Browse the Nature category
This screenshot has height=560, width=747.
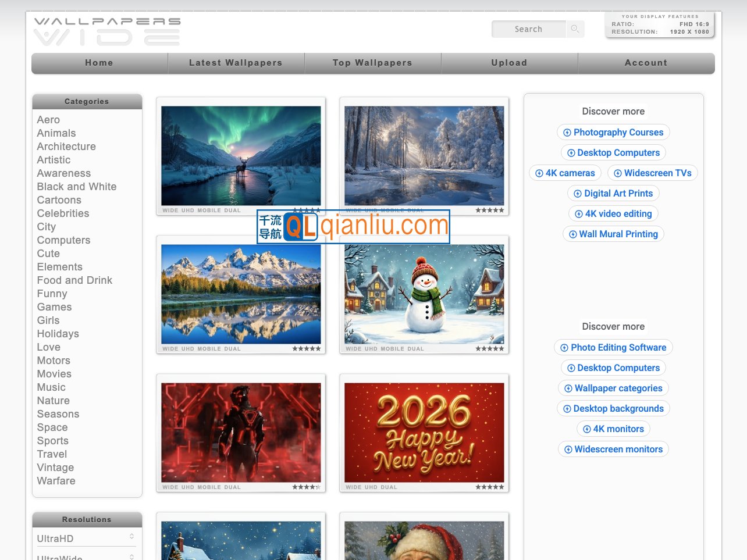pos(54,401)
